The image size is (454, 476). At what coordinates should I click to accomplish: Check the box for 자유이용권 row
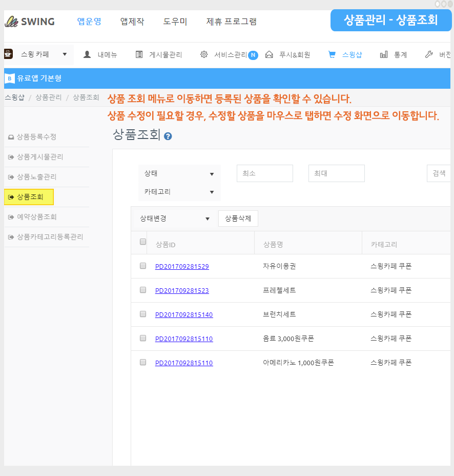143,266
